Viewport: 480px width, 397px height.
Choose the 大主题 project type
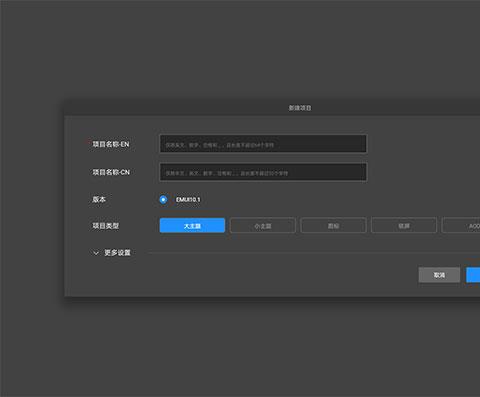coord(192,226)
